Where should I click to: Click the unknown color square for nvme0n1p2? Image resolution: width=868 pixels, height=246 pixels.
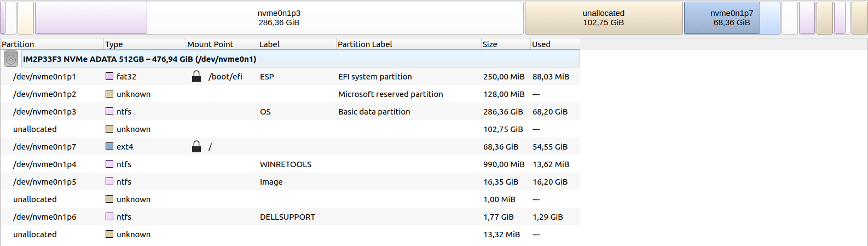tap(109, 94)
